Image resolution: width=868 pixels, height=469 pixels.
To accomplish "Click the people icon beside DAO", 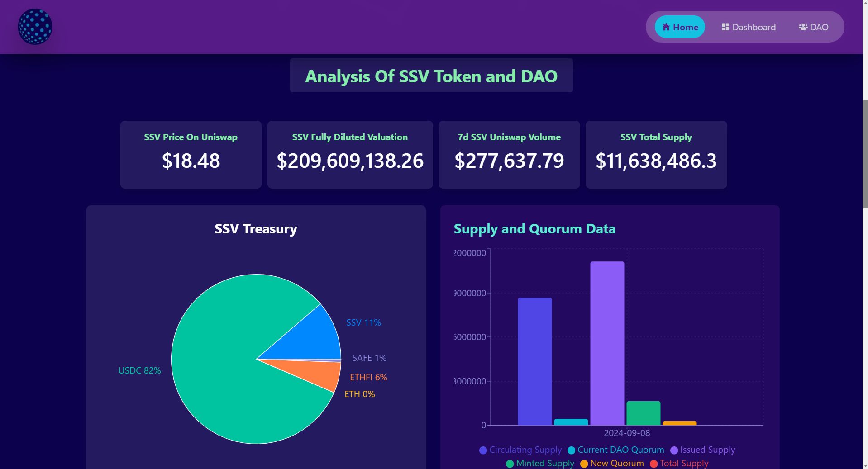I will tap(803, 27).
